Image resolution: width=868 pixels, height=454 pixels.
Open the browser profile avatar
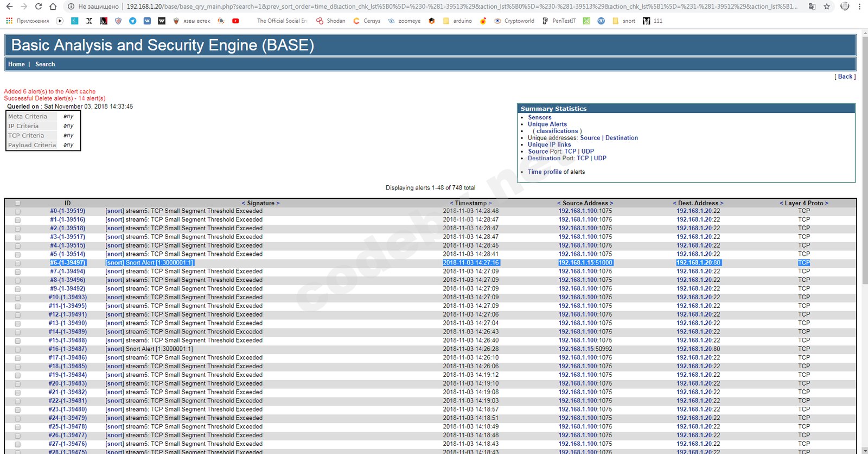[x=845, y=7]
